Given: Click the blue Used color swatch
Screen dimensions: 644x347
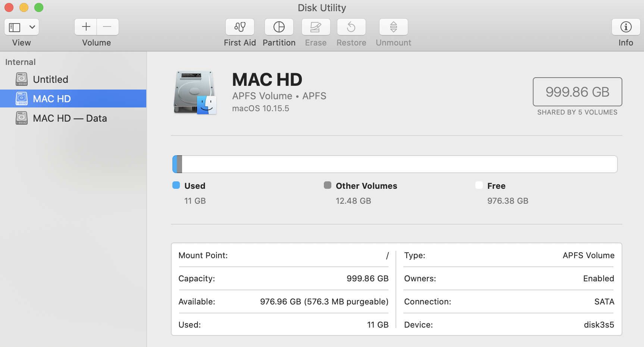Looking at the screenshot, I should coord(176,185).
